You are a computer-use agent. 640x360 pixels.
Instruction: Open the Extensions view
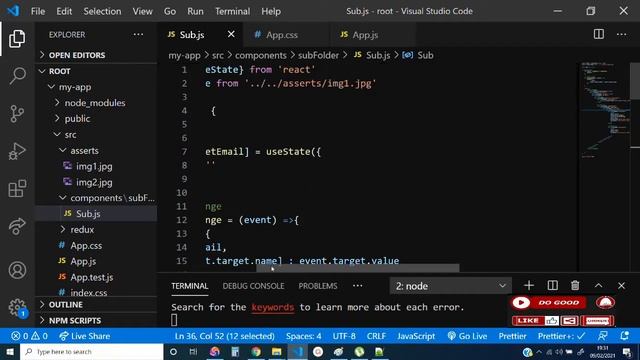pyautogui.click(x=17, y=188)
